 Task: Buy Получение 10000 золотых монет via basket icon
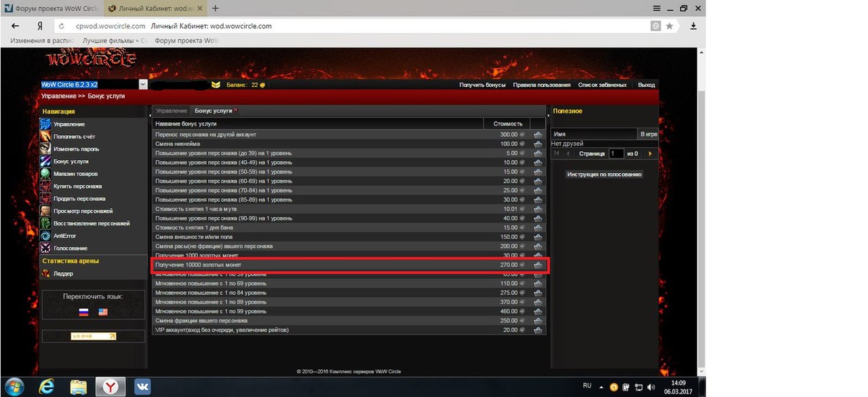point(538,265)
